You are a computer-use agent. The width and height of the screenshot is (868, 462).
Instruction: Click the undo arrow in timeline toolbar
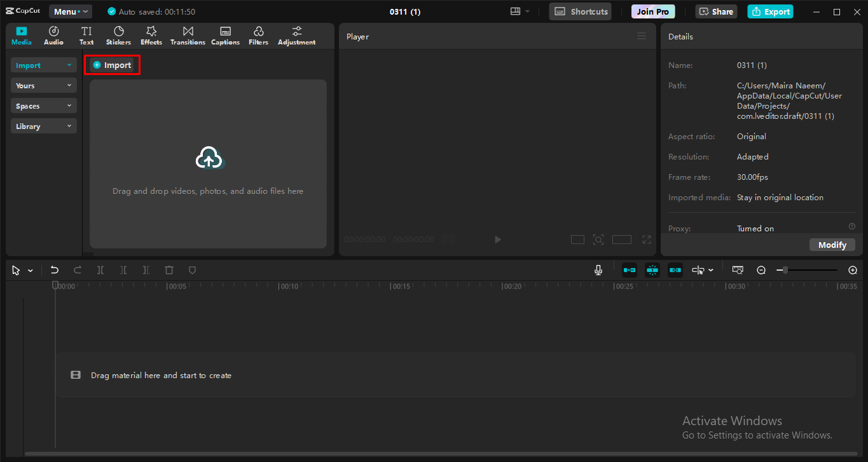(x=55, y=270)
